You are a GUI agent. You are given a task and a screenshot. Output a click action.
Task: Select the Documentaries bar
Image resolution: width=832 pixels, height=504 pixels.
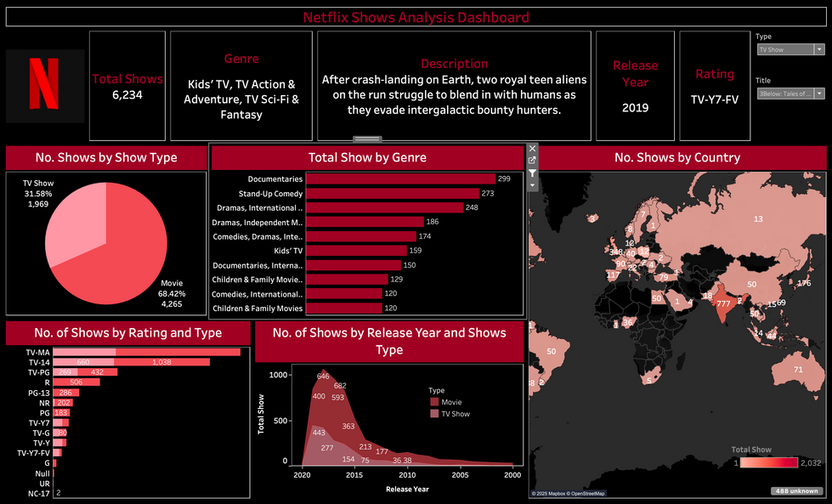click(x=400, y=178)
